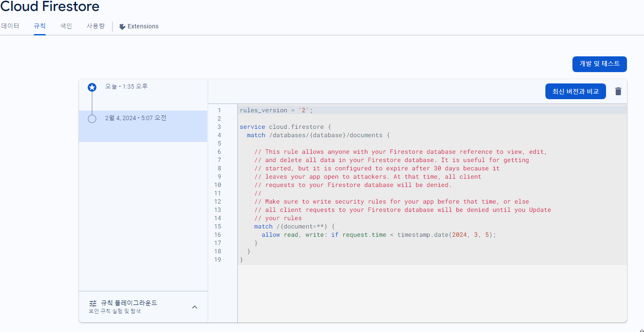The height and width of the screenshot is (332, 644).
Task: Click the // your rules comment line
Action: click(x=278, y=218)
